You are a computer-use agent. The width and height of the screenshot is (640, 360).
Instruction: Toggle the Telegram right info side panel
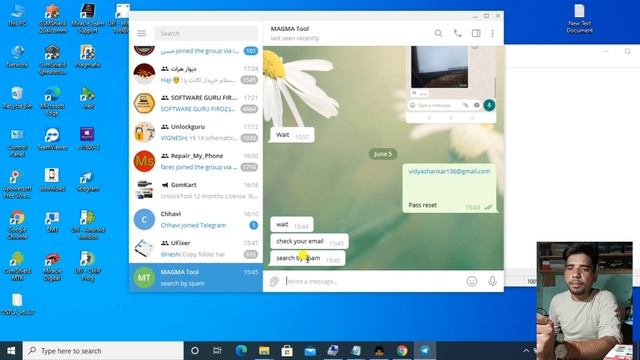476,33
